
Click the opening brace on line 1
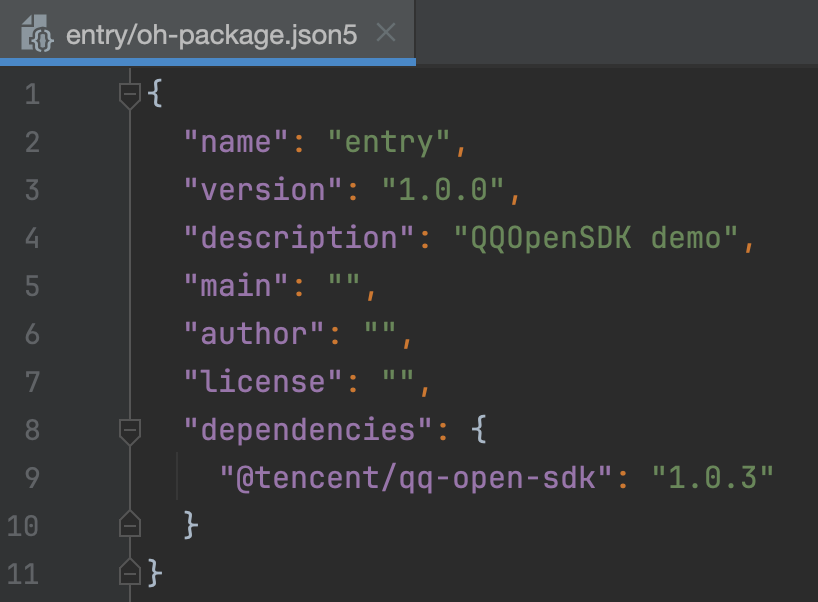(x=155, y=94)
